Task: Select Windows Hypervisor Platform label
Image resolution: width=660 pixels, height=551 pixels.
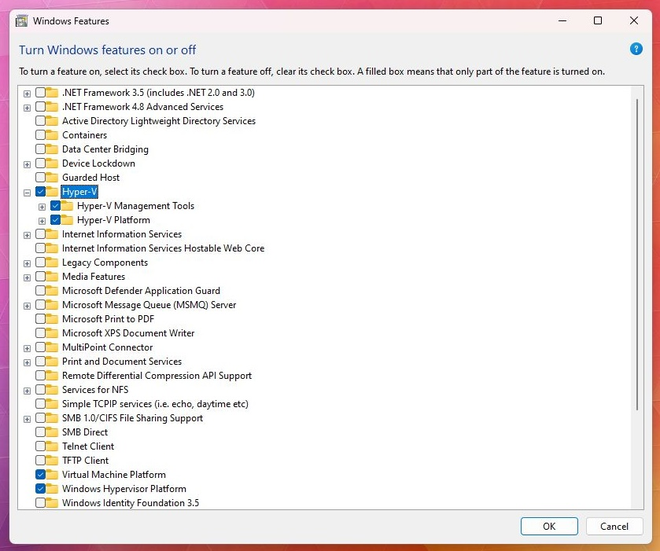Action: pyautogui.click(x=124, y=489)
